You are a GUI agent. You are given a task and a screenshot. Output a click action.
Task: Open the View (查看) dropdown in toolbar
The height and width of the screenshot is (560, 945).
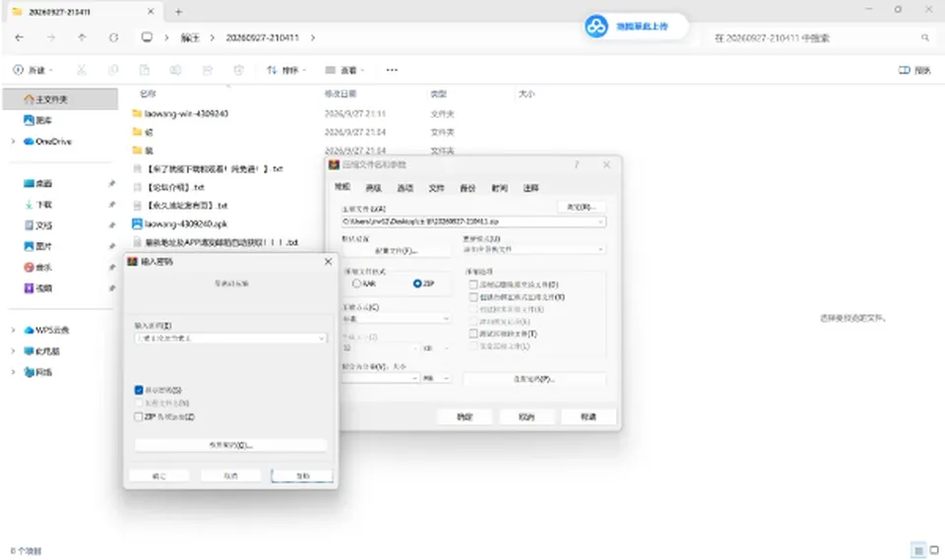click(x=345, y=70)
